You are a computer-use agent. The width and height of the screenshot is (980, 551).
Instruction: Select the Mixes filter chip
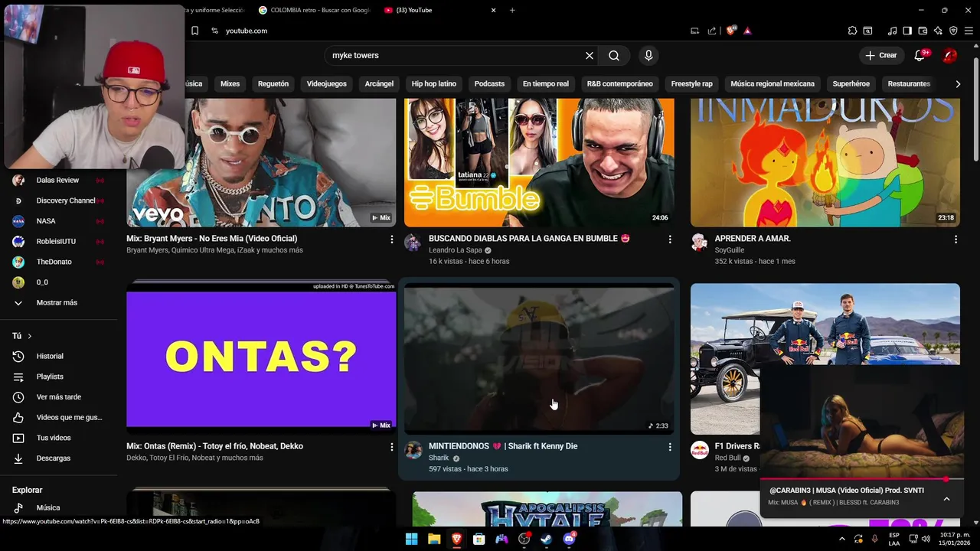coord(230,83)
